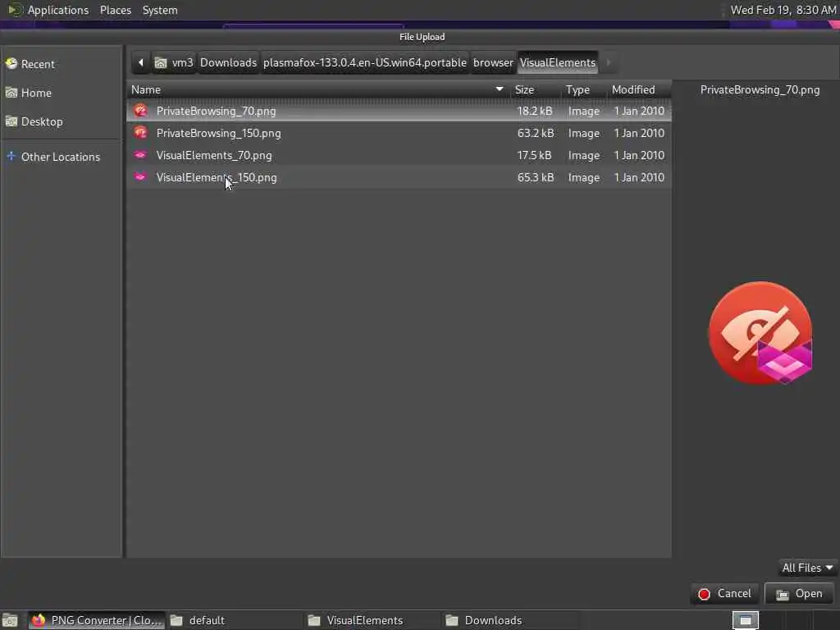Screen dimensions: 840x630
Task: Click the Desktop folder icon in sidebar
Action: (x=11, y=121)
